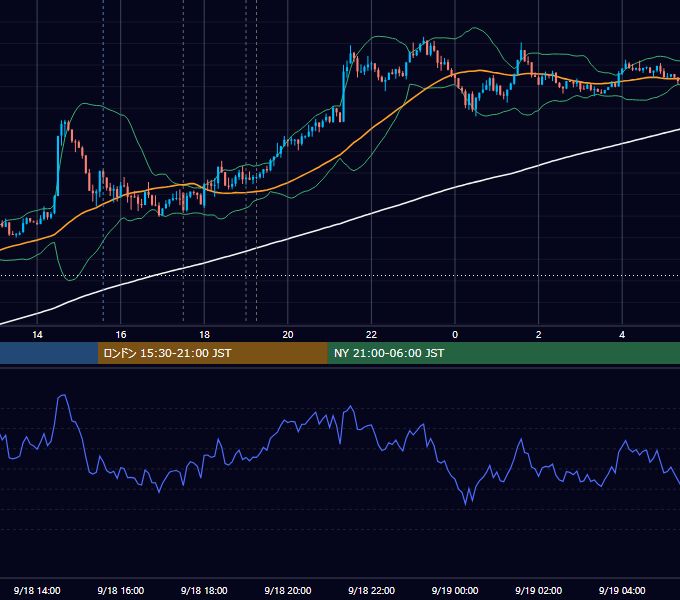Click the 9/19 00:00 date label

(x=455, y=590)
